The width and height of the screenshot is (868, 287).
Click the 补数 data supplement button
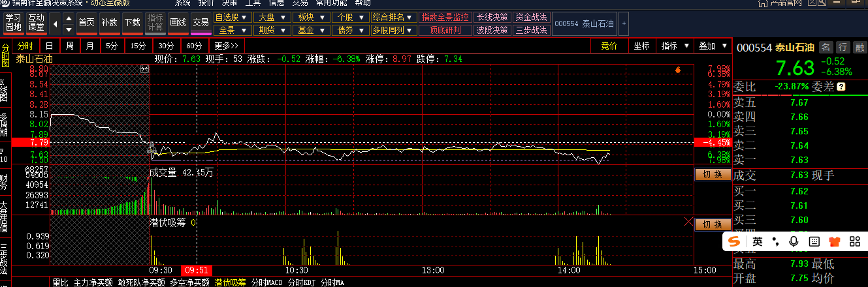coord(109,23)
